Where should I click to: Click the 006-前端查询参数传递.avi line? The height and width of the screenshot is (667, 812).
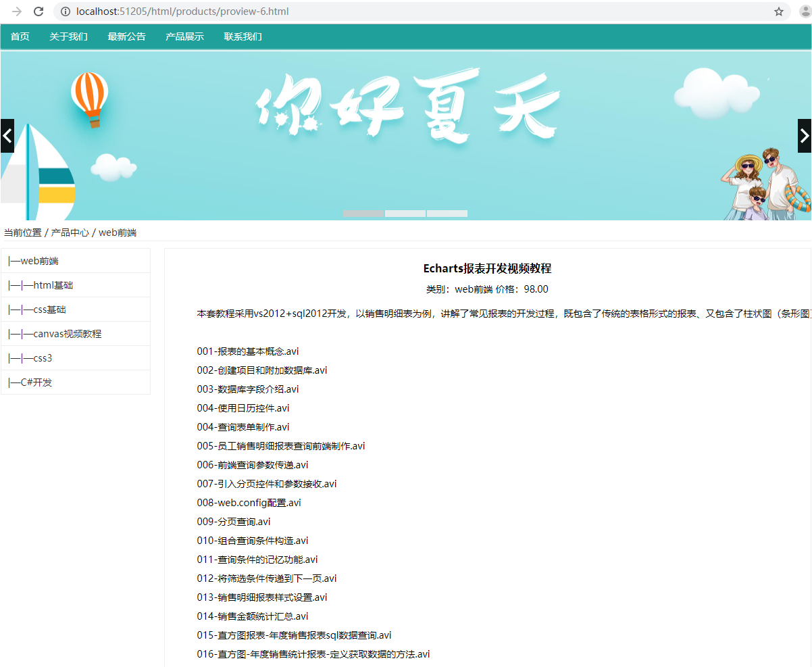253,465
